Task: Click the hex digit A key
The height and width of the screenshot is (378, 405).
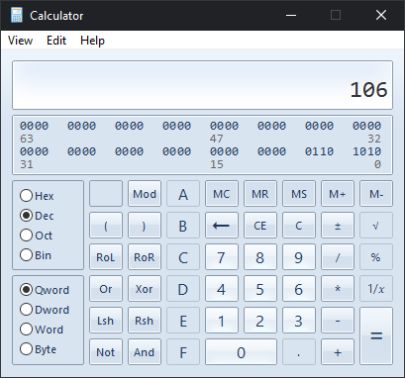Action: [x=183, y=194]
